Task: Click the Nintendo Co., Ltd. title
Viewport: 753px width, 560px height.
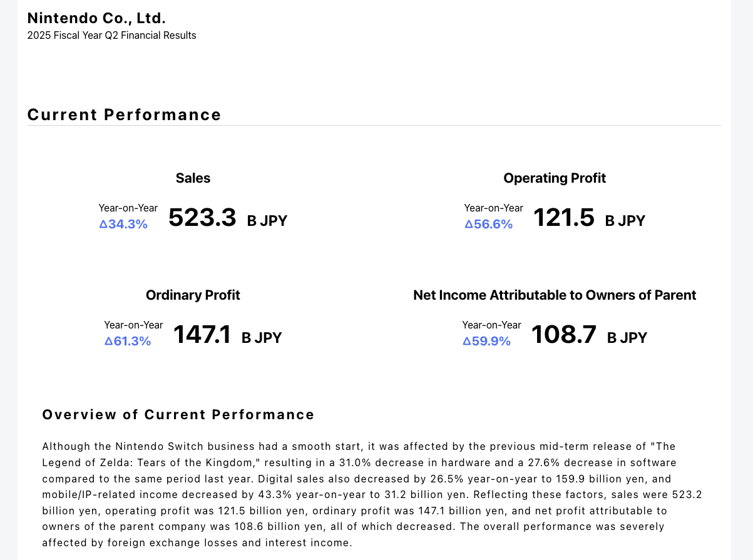Action: pyautogui.click(x=96, y=18)
